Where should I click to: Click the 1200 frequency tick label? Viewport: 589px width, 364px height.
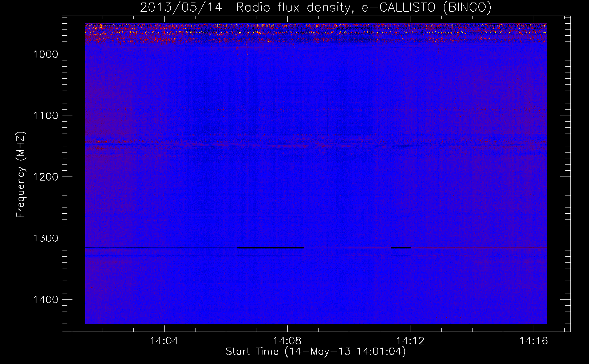(x=46, y=177)
